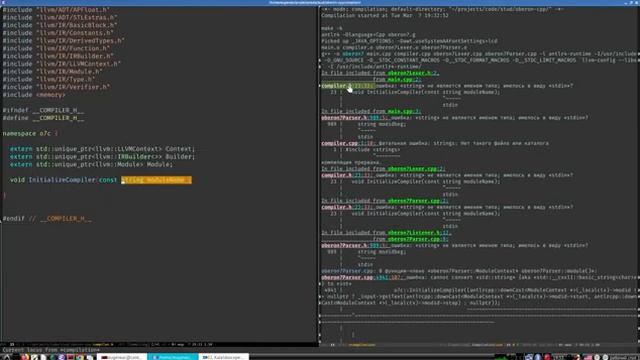Viewport: 640px width, 360px height.
Task: Click the echo area message 'Current locus from'
Action: pyautogui.click(x=51, y=350)
